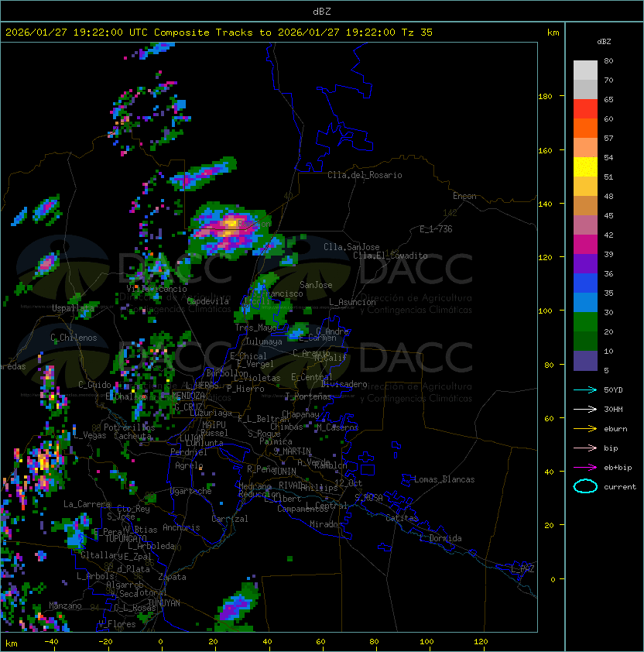The width and height of the screenshot is (644, 652).
Task: Click the 'Catitas' label on map
Action: click(x=402, y=518)
